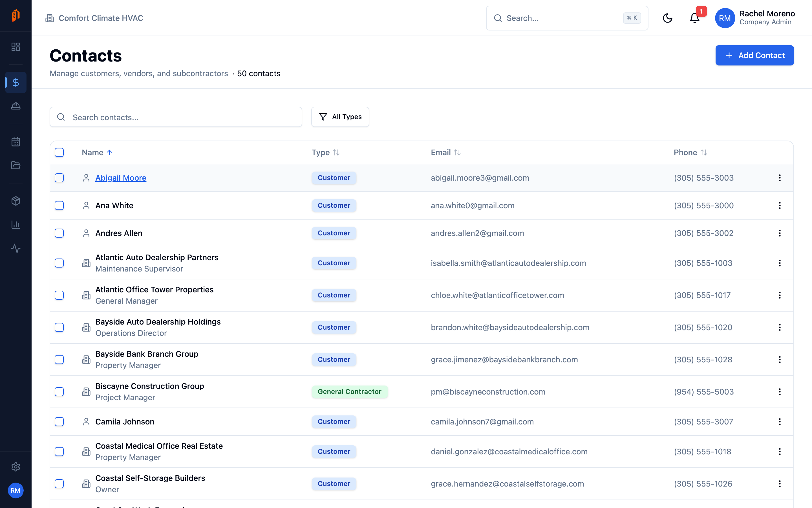Select Bayside Bank Branch Group checkbox
This screenshot has height=508, width=812.
click(x=59, y=360)
